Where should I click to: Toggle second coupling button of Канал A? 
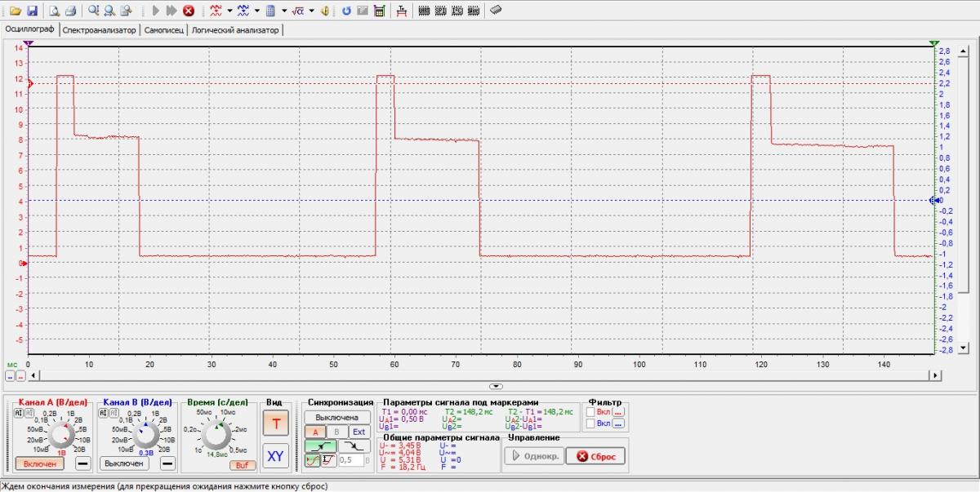pos(28,414)
